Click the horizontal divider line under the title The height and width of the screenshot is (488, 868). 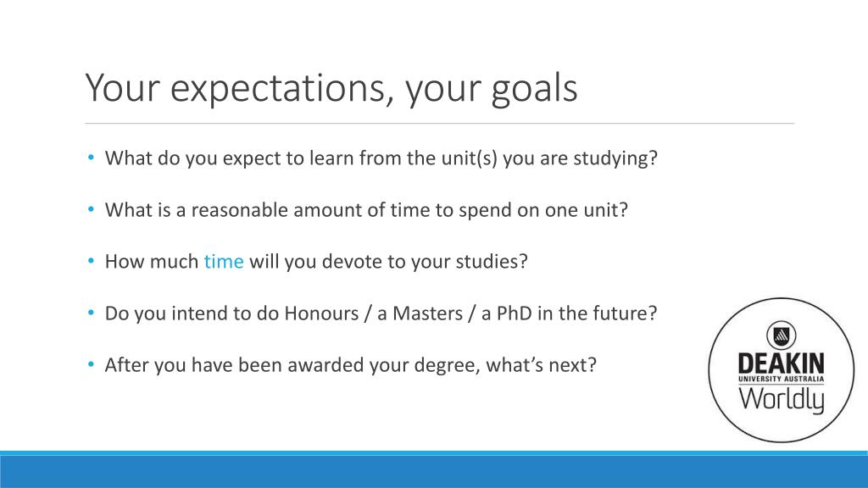click(x=440, y=123)
